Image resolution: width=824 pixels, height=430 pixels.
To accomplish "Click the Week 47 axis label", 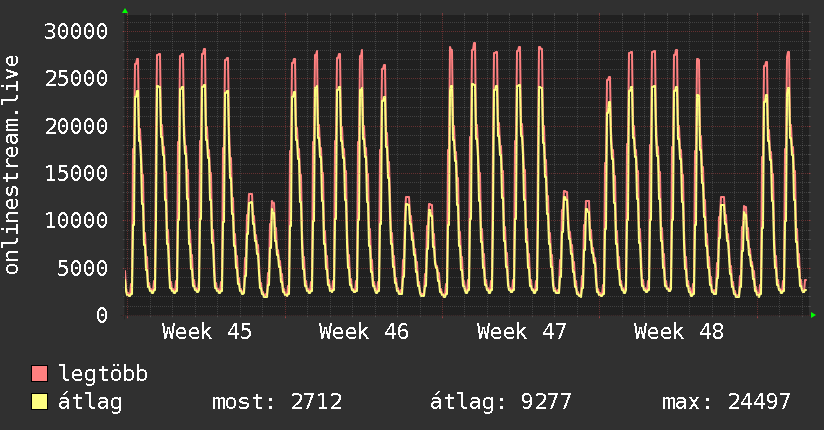I will coord(522,332).
